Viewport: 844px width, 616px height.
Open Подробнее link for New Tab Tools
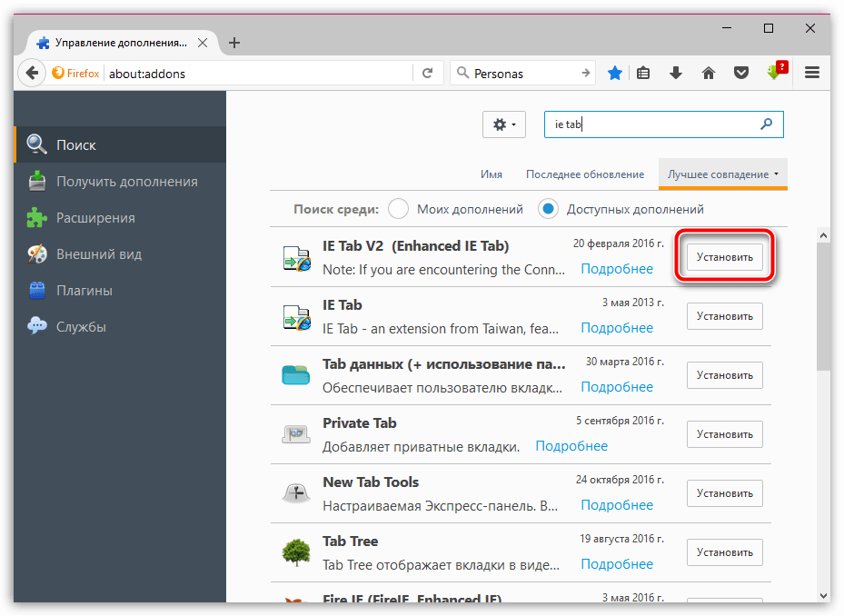[x=617, y=505]
